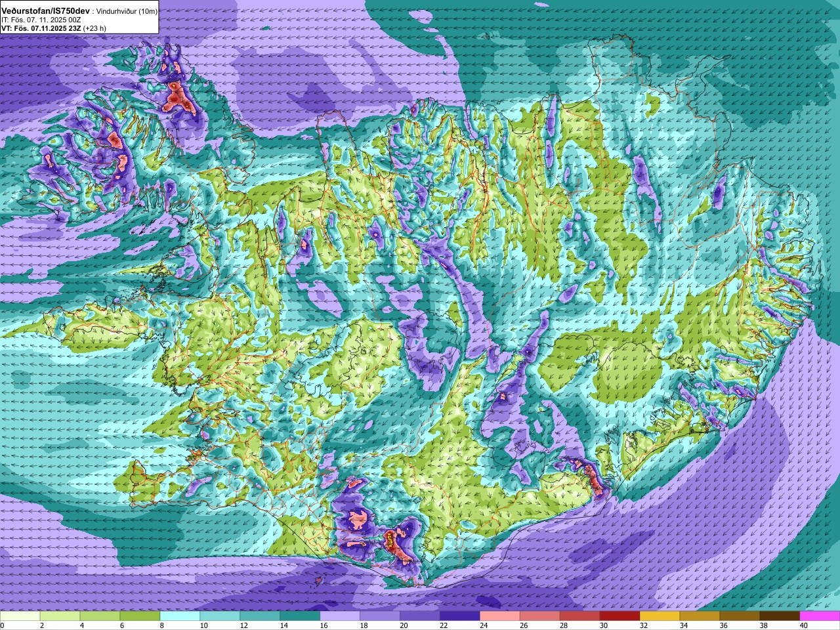Pick the light pink 24–26 legend swatch
The height and width of the screenshot is (630, 840).
click(x=500, y=617)
